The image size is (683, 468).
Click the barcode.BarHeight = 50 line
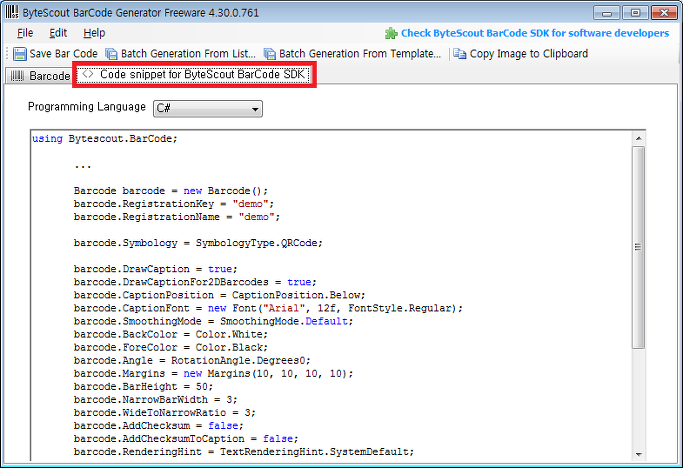(x=143, y=387)
